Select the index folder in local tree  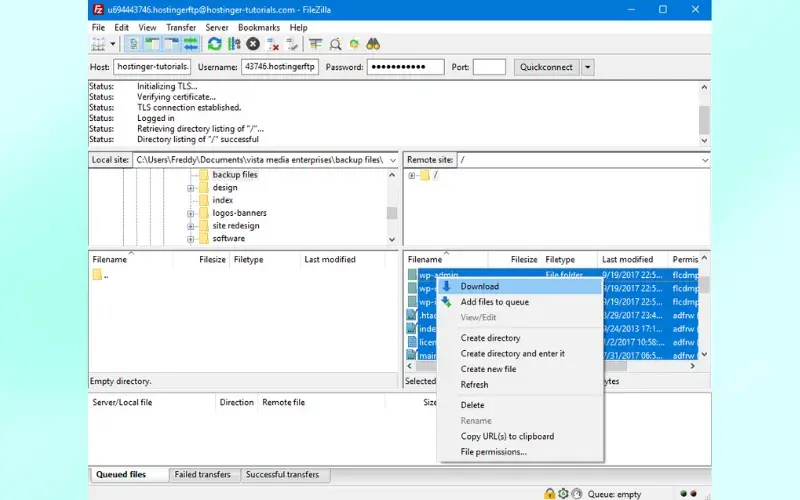coord(222,200)
